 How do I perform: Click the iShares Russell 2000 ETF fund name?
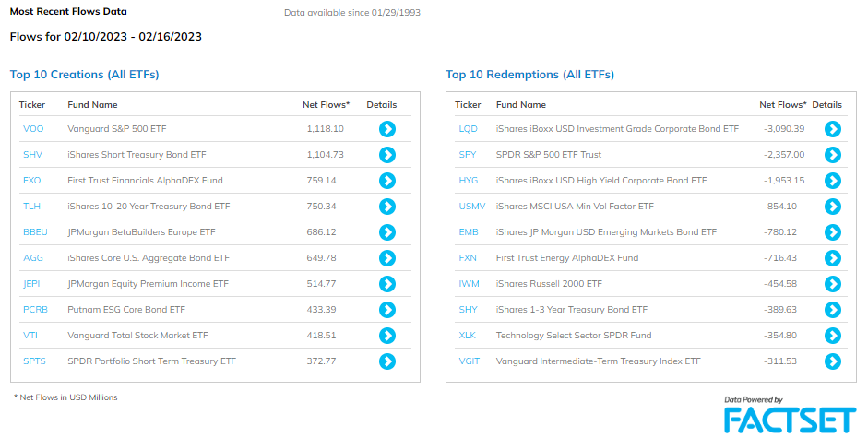point(549,283)
